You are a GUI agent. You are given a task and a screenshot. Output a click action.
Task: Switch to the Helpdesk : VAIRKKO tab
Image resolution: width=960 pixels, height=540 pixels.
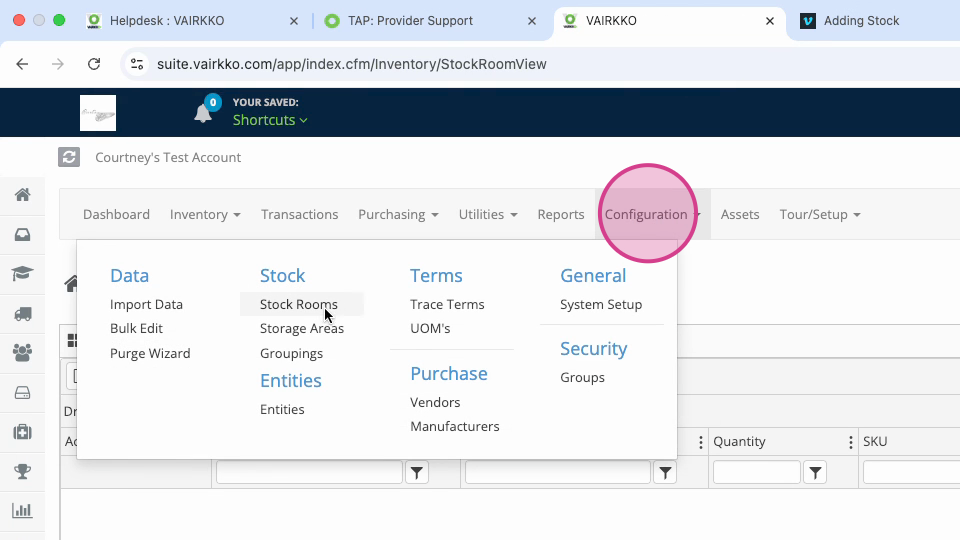pyautogui.click(x=167, y=21)
